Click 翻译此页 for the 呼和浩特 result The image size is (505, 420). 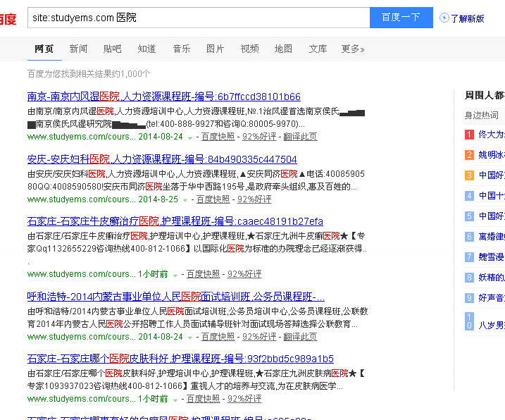[300, 337]
